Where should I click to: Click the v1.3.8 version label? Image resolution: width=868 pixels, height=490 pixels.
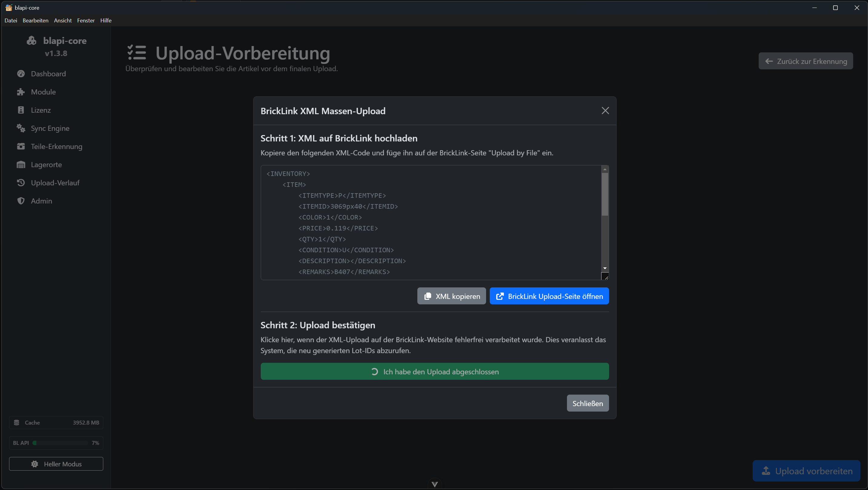(56, 53)
